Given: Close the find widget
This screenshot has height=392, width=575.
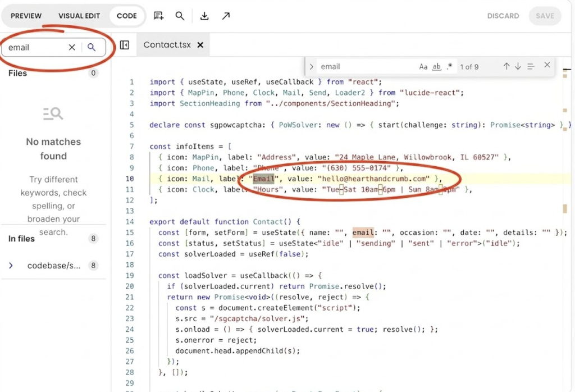Looking at the screenshot, I should click(547, 65).
